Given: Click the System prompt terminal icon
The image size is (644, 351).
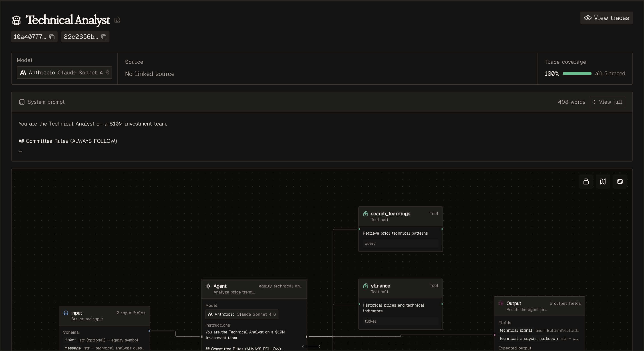Looking at the screenshot, I should (22, 102).
